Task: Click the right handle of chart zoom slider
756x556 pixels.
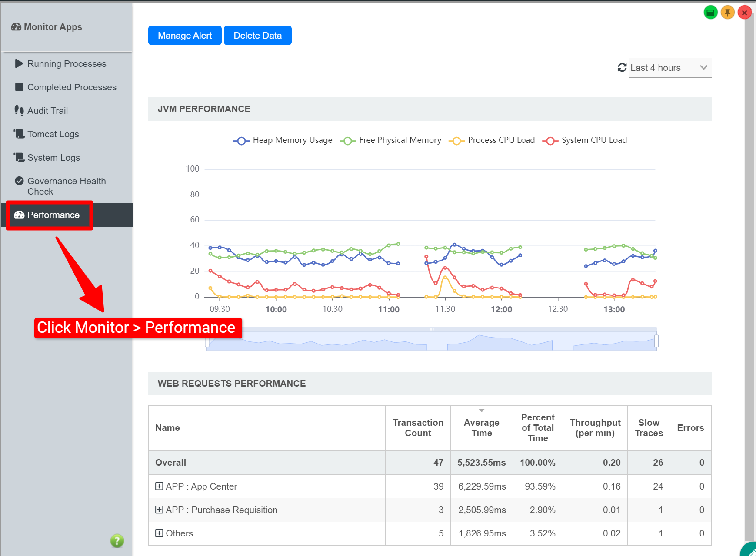Action: 656,341
